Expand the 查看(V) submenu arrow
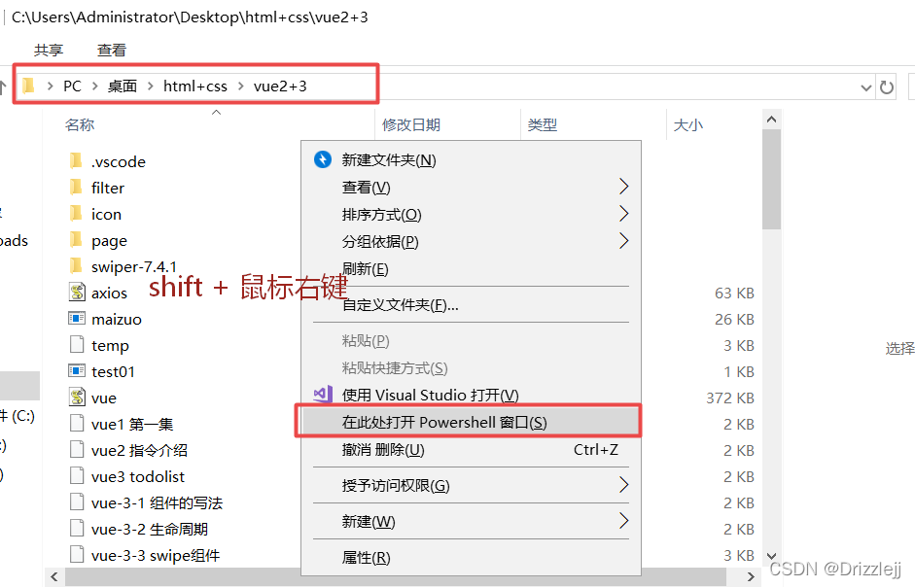 (x=624, y=187)
